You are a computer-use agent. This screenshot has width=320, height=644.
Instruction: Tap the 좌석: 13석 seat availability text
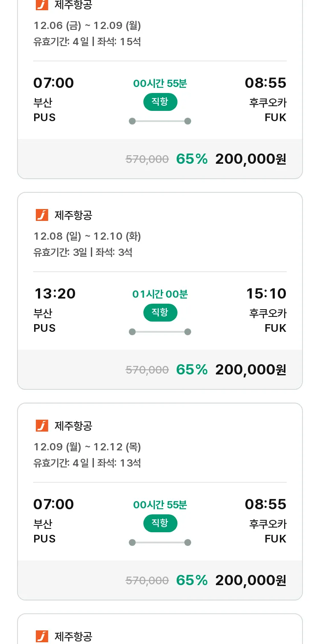[119, 463]
